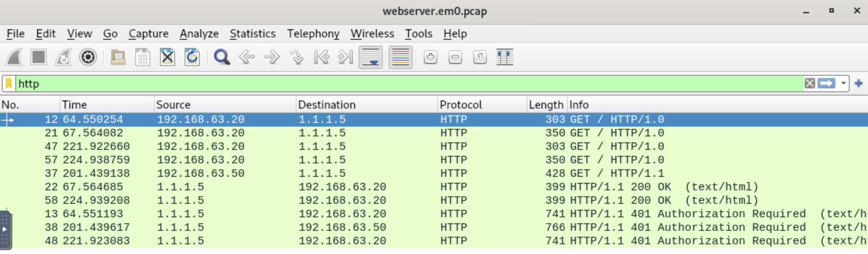This screenshot has width=868, height=254.
Task: Select packet 38 with 401 Authorization Required
Action: tap(434, 227)
